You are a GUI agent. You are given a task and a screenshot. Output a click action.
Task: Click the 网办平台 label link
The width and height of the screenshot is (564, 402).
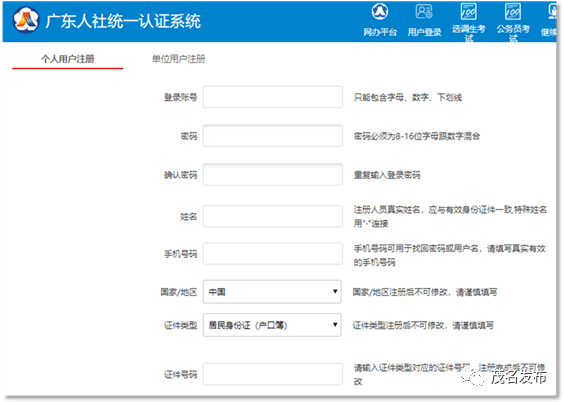point(380,32)
